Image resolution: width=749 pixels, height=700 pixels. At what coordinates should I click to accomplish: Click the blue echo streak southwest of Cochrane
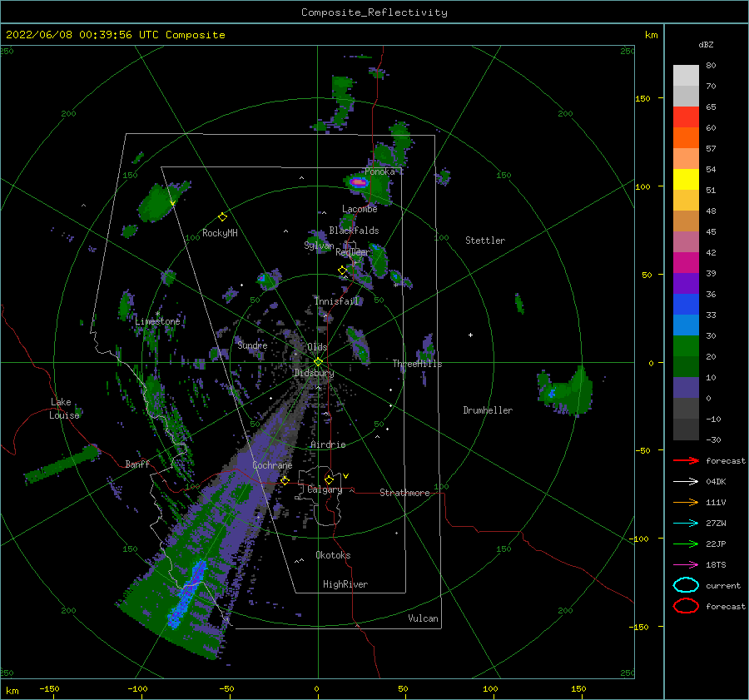186,595
